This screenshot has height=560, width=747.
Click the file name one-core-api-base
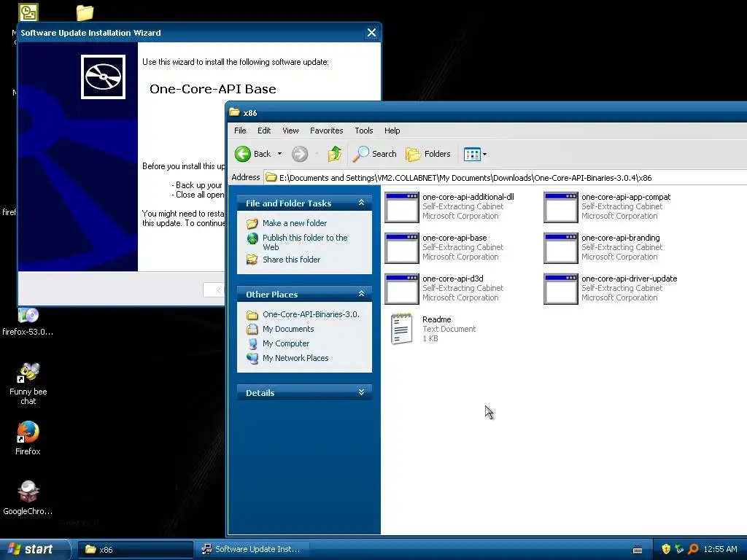[x=454, y=238]
